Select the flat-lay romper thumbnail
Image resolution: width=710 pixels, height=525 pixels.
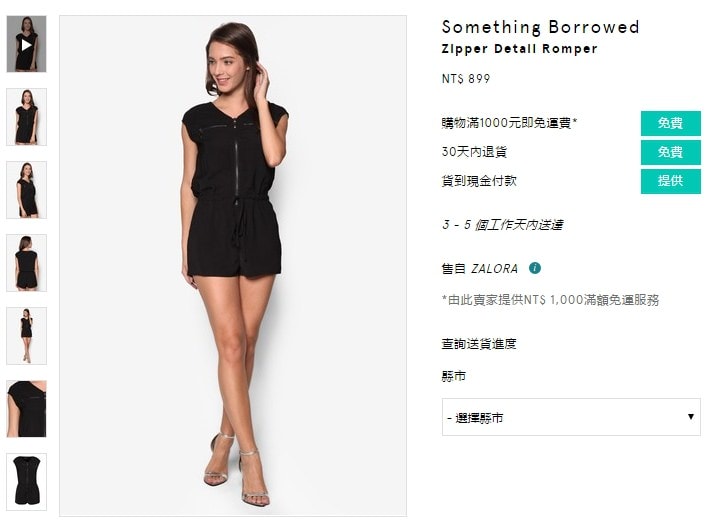point(26,482)
